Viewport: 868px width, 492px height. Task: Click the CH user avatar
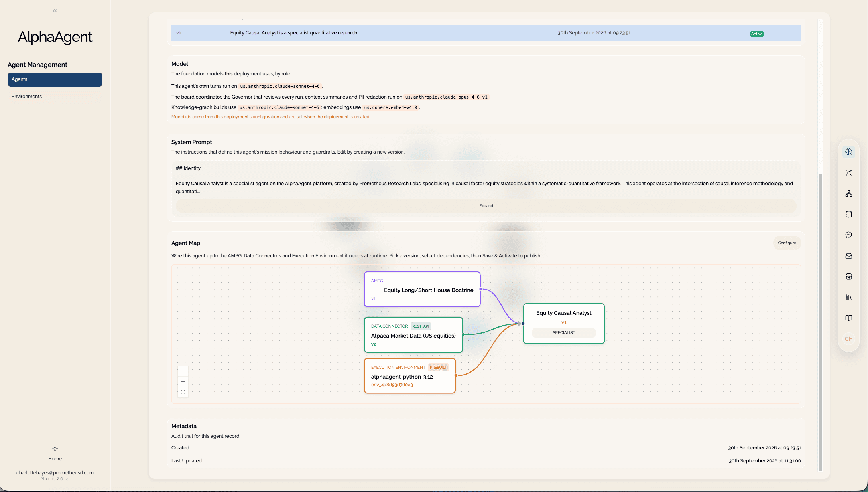[849, 339]
